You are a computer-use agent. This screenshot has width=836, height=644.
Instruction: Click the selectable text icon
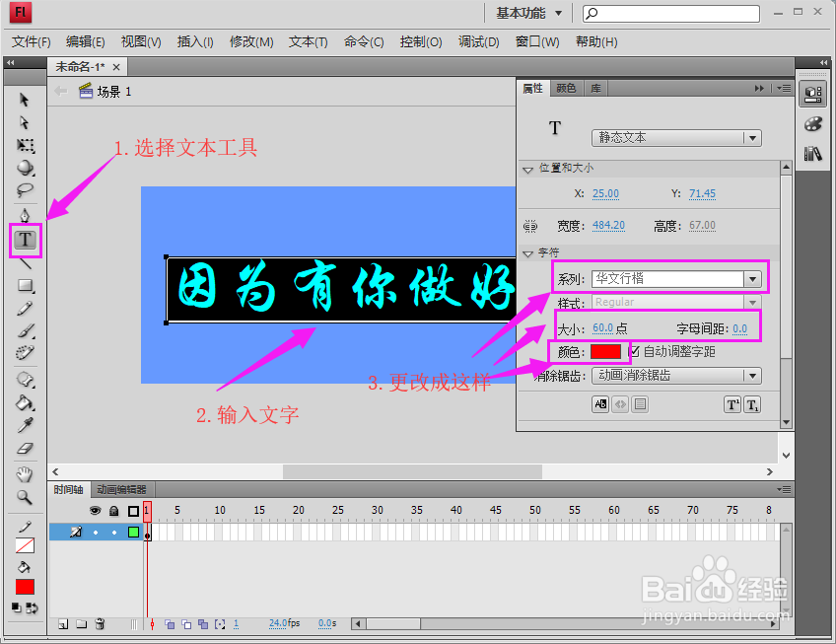tap(601, 404)
